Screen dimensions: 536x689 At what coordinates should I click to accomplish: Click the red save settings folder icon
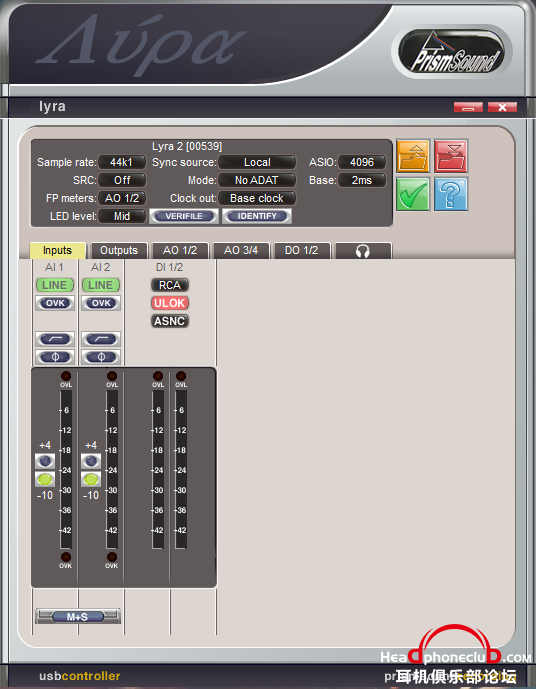tap(451, 156)
